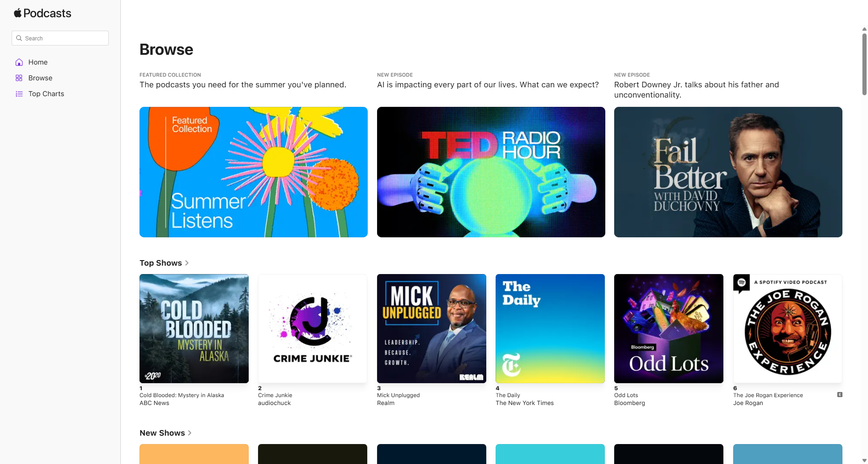This screenshot has height=464, width=868.
Task: Click the 'Joe Rogan' publisher text
Action: tap(748, 403)
